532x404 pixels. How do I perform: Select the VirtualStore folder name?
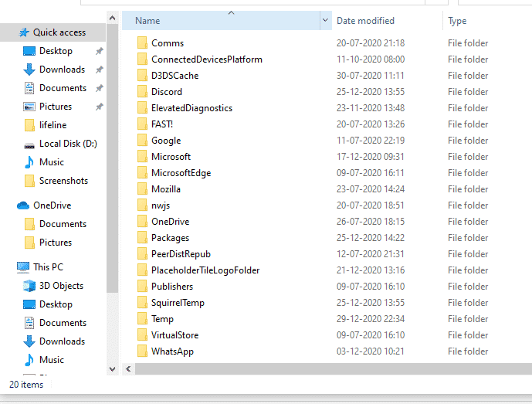coord(175,335)
